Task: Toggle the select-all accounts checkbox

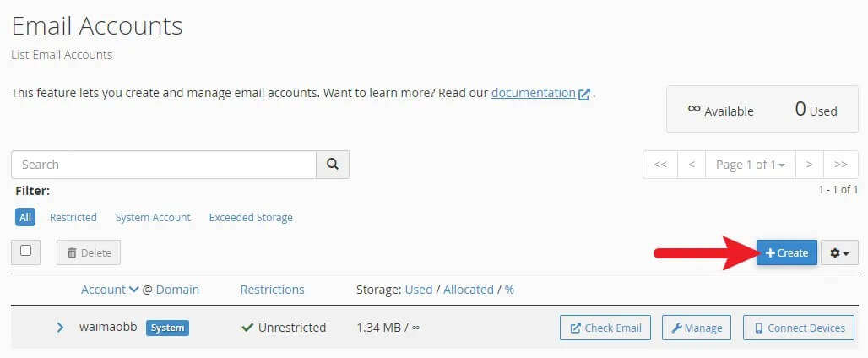Action: pos(25,251)
